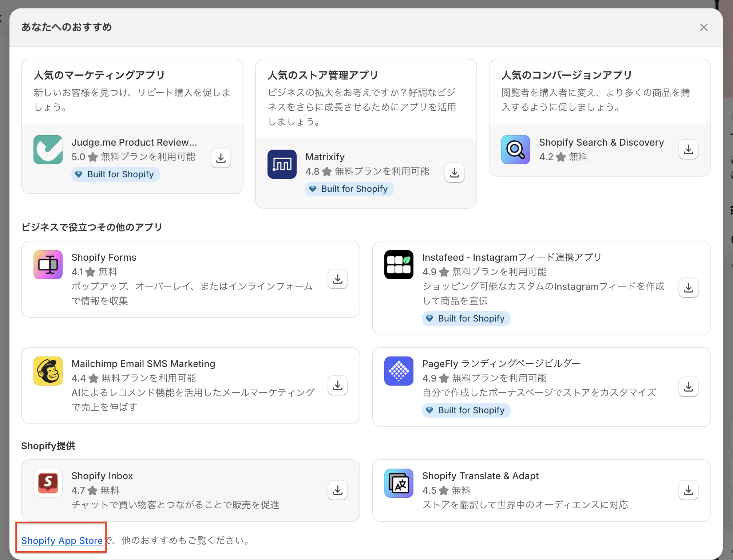Image resolution: width=733 pixels, height=560 pixels.
Task: Open Instafeed Instagram feed app title
Action: (x=512, y=257)
